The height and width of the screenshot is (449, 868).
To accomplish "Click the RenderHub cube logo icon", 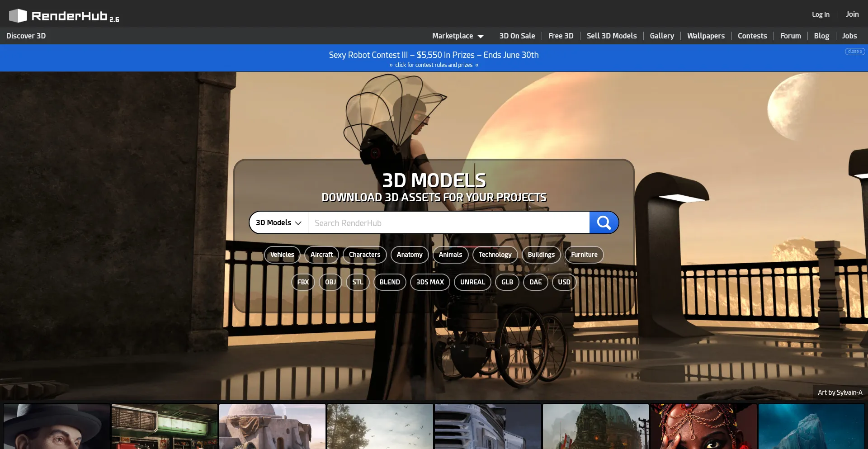I will pos(18,16).
